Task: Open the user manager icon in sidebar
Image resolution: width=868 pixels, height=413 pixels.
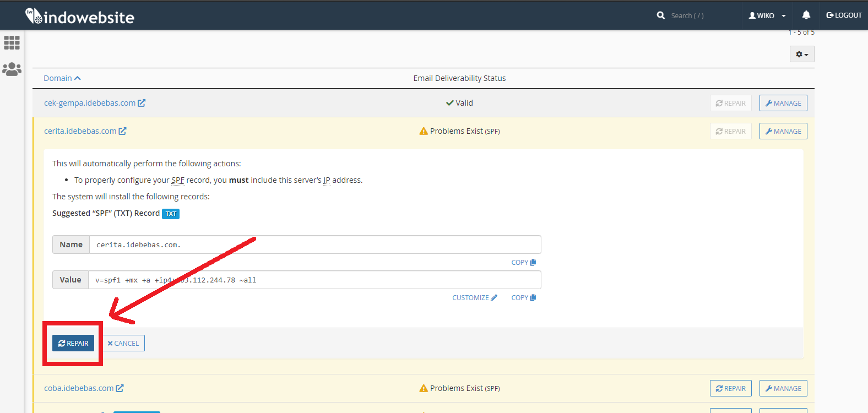Action: pyautogui.click(x=12, y=69)
